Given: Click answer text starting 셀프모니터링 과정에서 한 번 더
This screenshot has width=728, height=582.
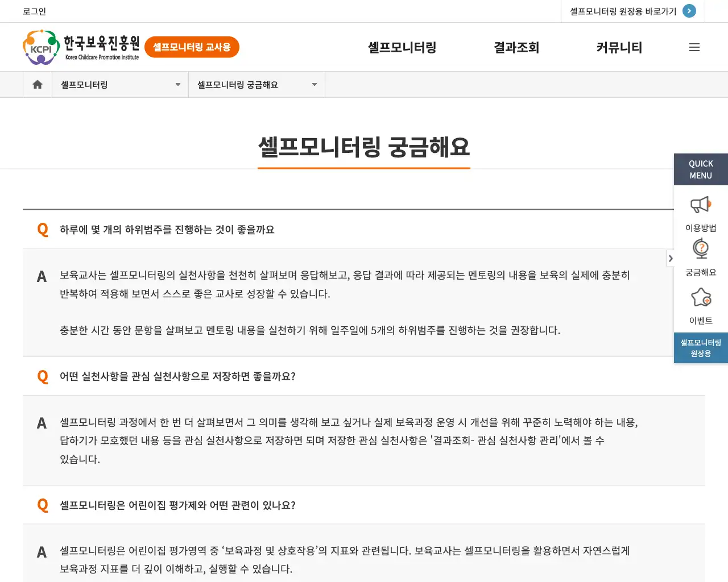Looking at the screenshot, I should (x=349, y=440).
